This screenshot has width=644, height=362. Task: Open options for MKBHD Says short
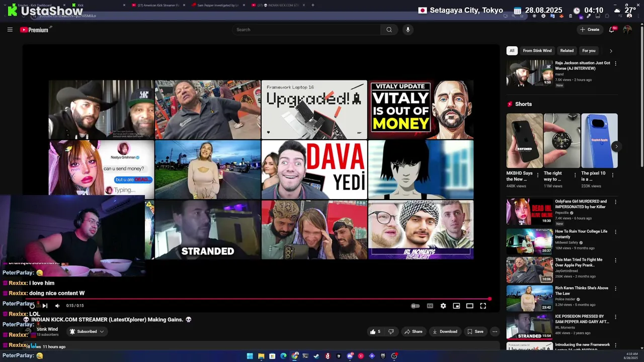[x=537, y=175]
